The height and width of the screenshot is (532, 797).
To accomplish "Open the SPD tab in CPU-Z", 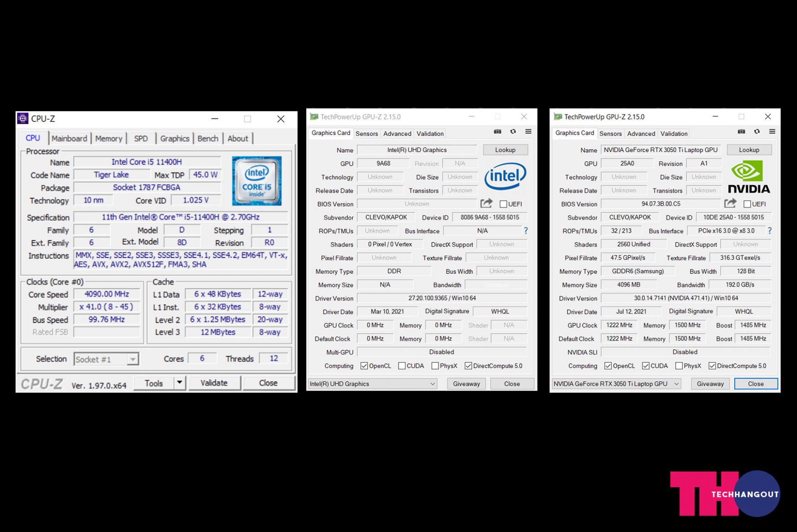I will tap(141, 139).
